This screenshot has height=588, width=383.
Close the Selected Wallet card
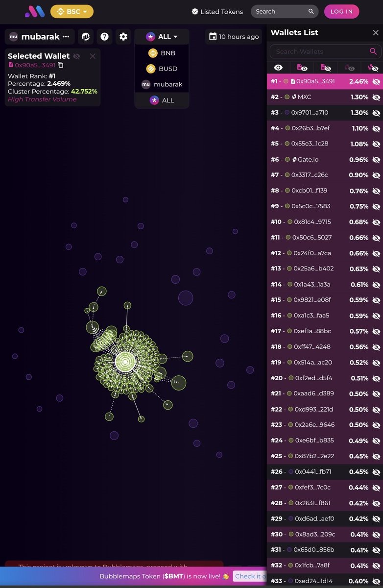[x=93, y=56]
